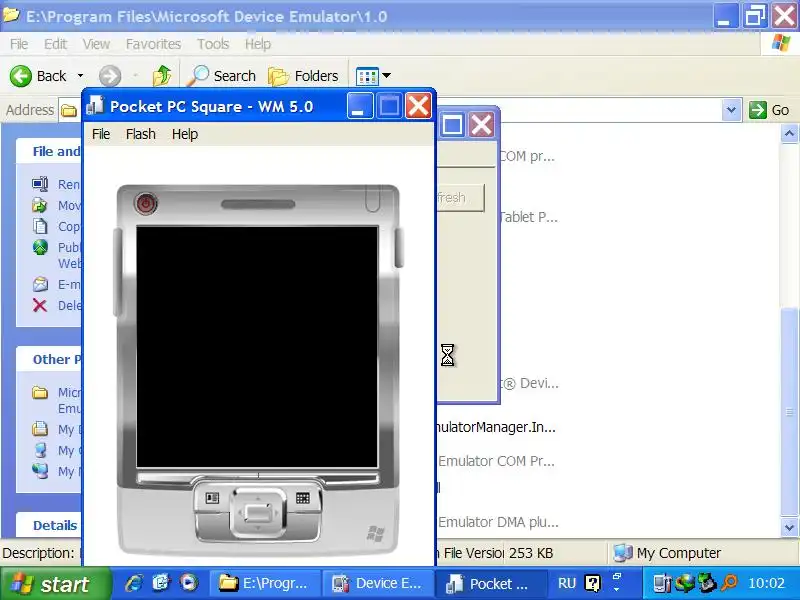Toggle the Folders pane in Explorer

coord(303,76)
